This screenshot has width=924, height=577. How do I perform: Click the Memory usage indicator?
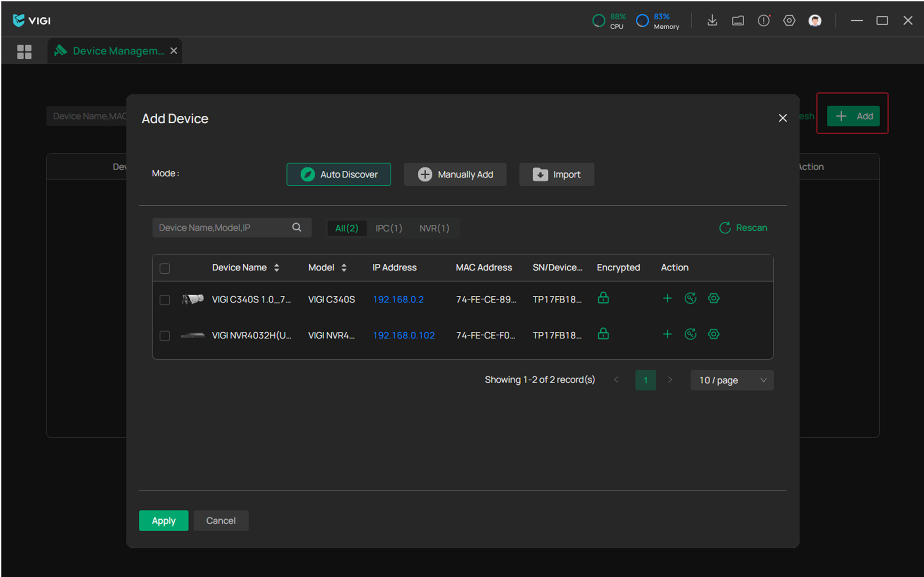click(x=658, y=21)
